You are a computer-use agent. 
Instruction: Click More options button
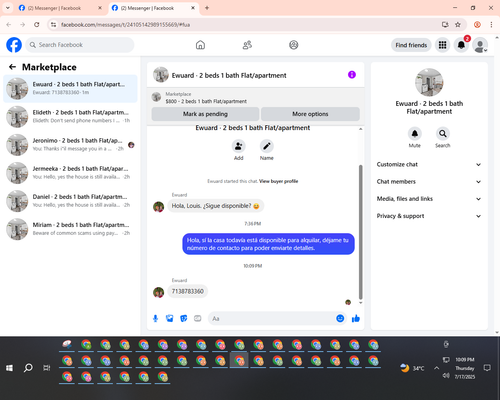310,114
